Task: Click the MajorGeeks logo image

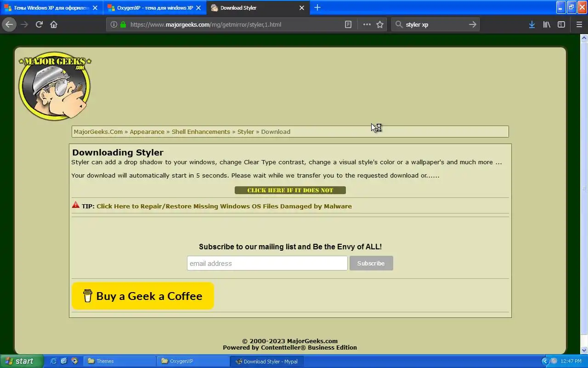Action: coord(55,86)
